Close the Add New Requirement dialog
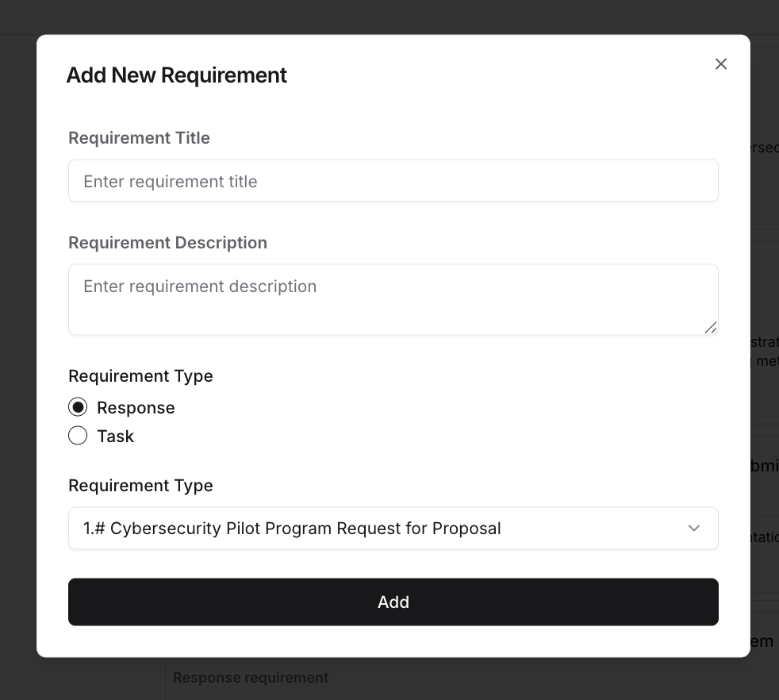The image size is (779, 700). coord(720,64)
